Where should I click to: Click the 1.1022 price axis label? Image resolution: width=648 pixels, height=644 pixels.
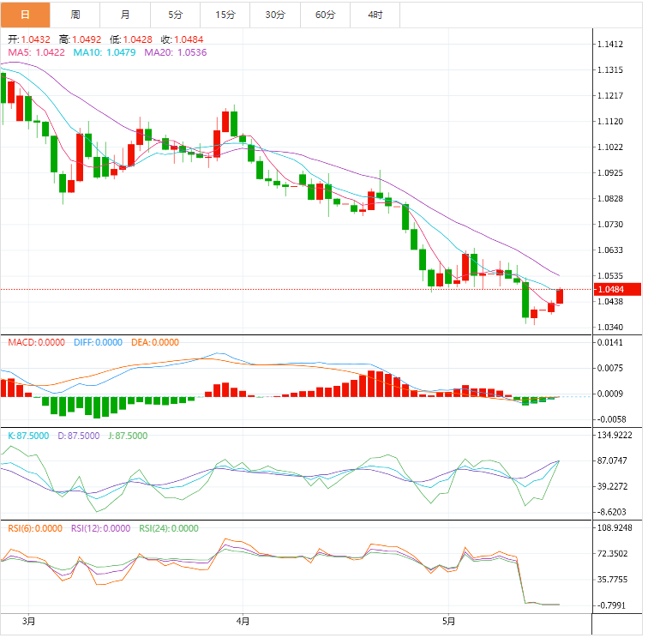coord(610,147)
